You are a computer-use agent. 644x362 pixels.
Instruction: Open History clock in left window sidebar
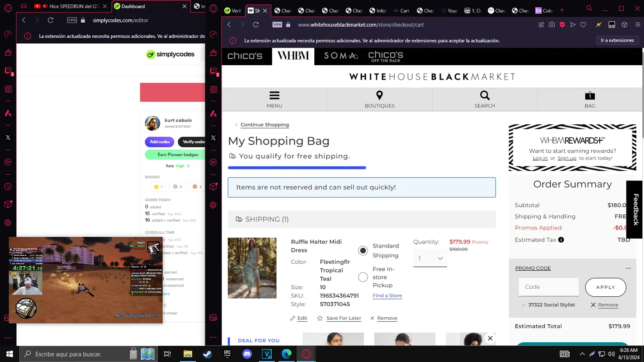coord(8,187)
